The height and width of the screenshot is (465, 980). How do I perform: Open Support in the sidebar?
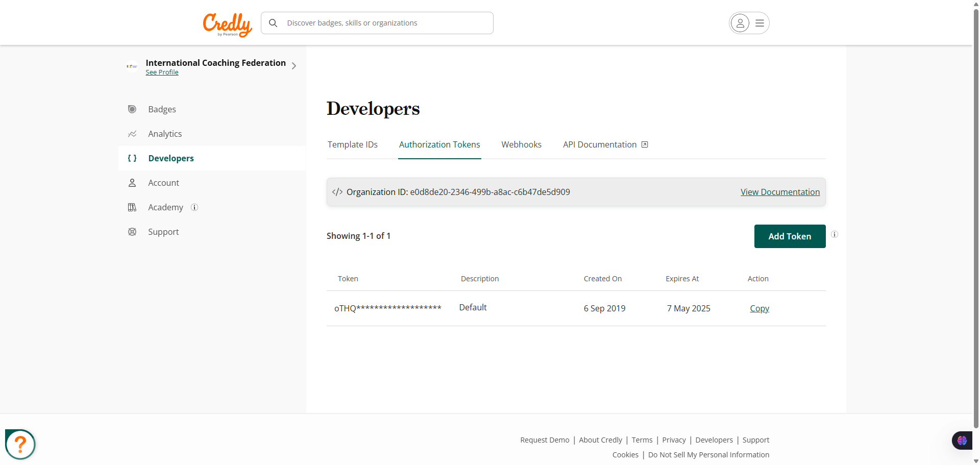click(212, 232)
